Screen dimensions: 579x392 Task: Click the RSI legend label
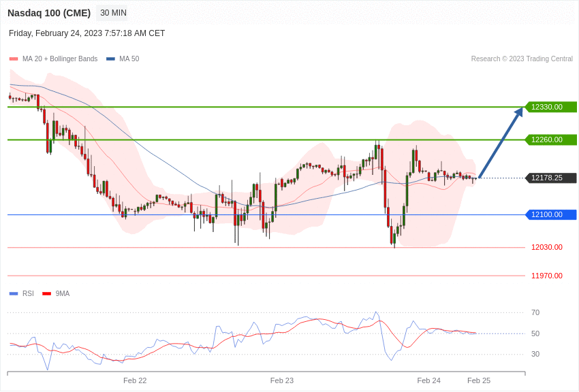coord(28,293)
